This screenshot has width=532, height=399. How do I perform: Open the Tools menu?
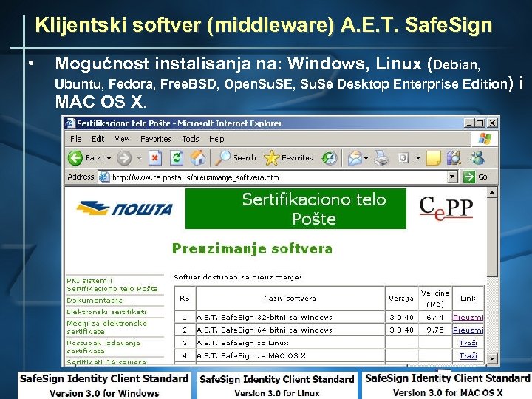191,139
